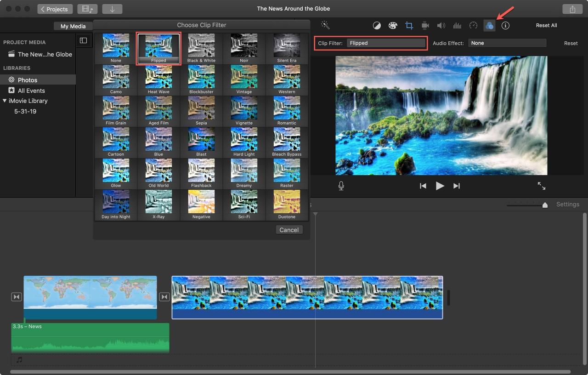Select the world map clip in timeline
The height and width of the screenshot is (375, 588).
click(x=90, y=297)
